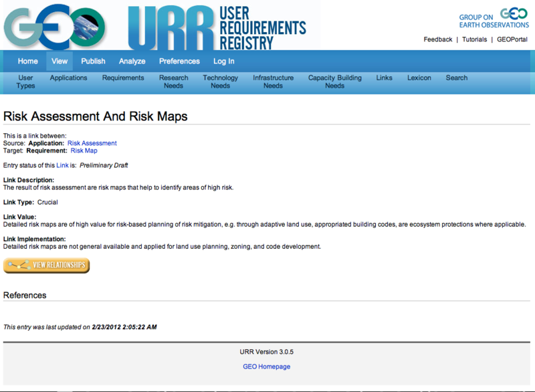Image resolution: width=535 pixels, height=392 pixels.
Task: Open the Search page tab
Action: point(457,78)
